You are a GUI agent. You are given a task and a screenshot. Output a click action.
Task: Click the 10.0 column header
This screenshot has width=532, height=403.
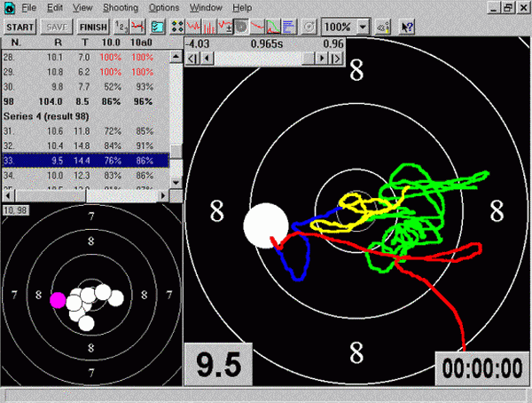click(x=111, y=43)
